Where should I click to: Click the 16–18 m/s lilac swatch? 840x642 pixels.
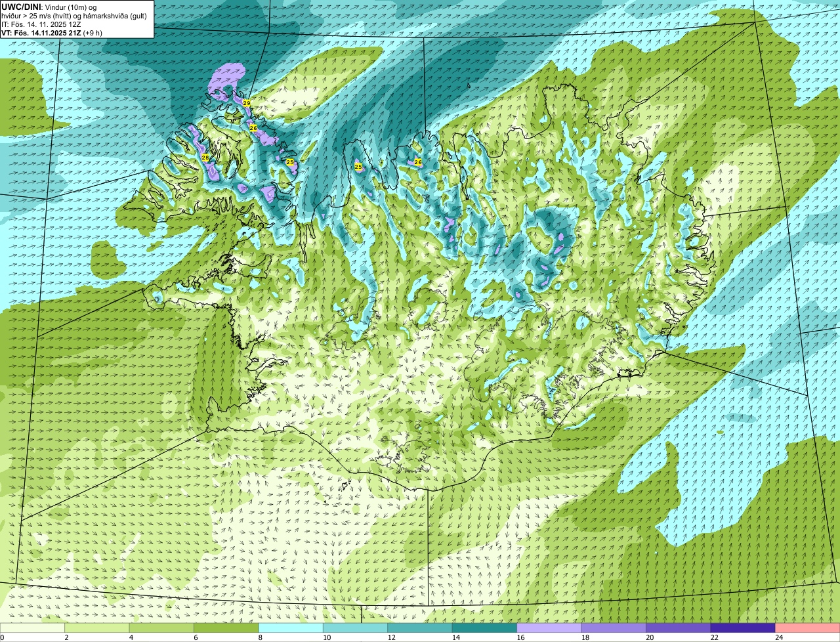(x=549, y=628)
